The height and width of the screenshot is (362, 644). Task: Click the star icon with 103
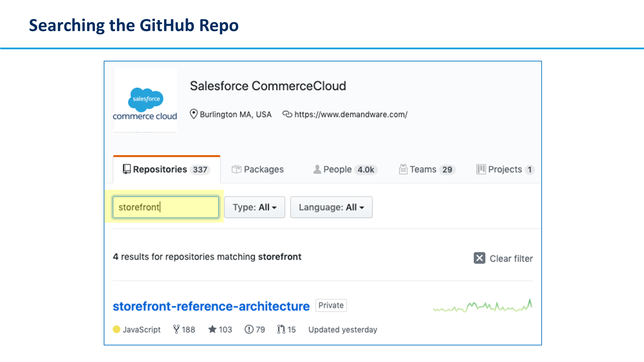click(212, 329)
